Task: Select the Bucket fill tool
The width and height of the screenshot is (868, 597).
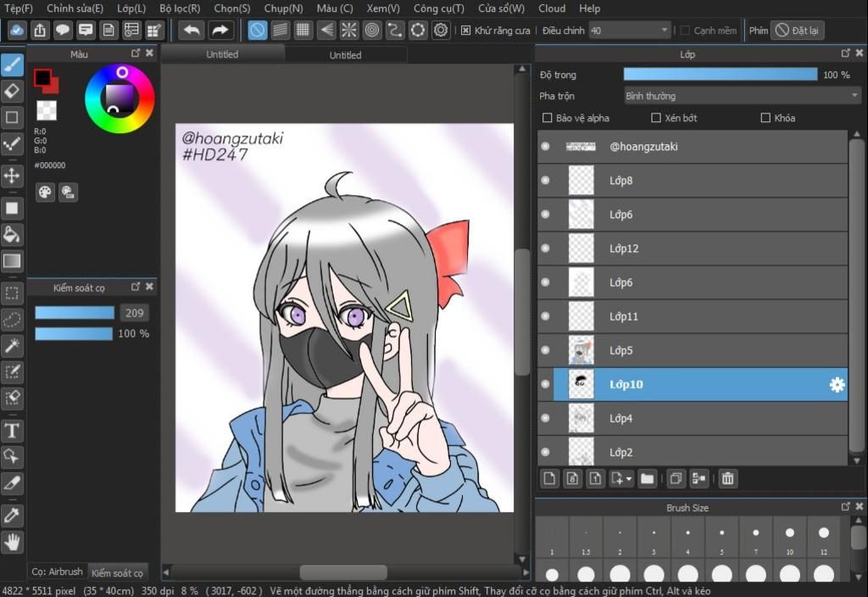Action: pos(12,235)
